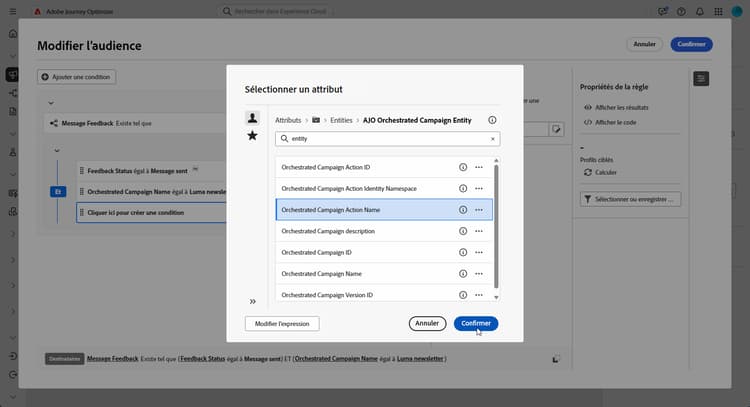Collapse the nested condition group chevron

tap(57, 151)
